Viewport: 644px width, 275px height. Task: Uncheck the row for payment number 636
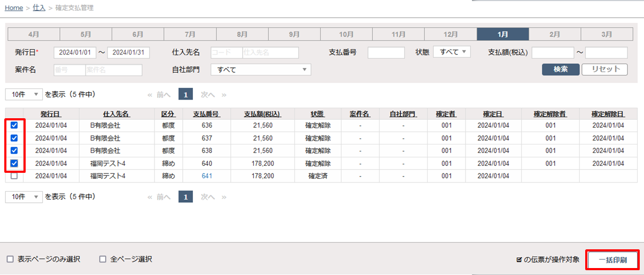coord(14,125)
